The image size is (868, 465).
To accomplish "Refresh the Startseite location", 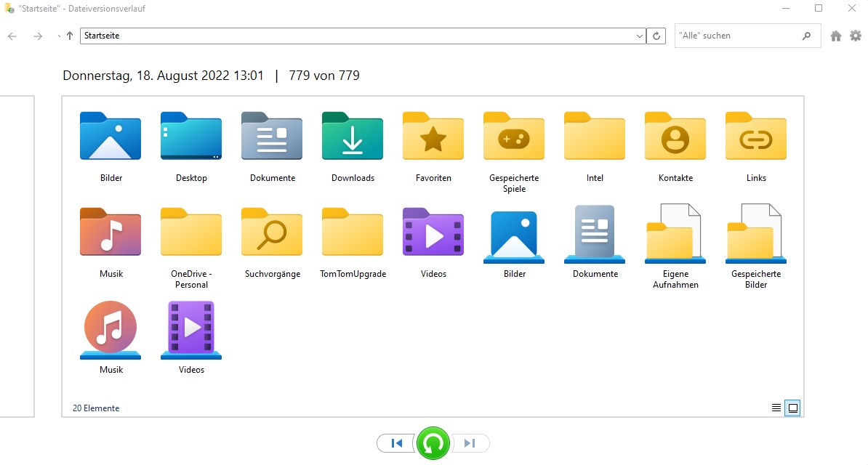I will [656, 36].
